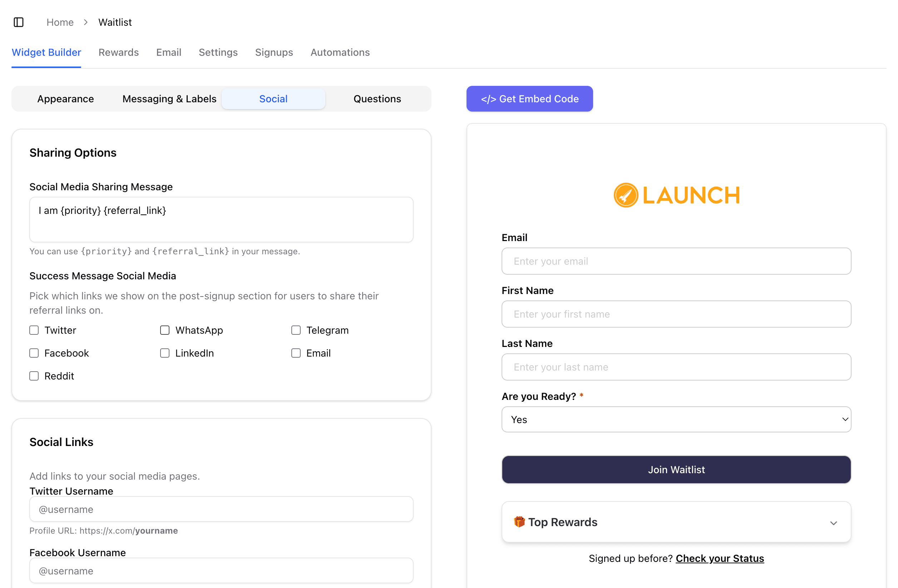
Task: Go to Home in breadcrumb
Action: [60, 22]
